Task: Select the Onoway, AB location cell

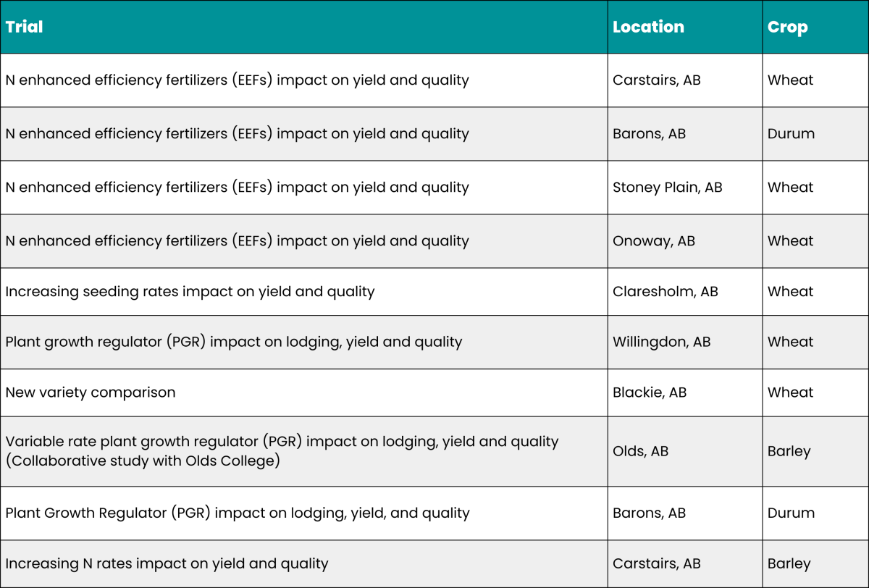Action: 685,241
